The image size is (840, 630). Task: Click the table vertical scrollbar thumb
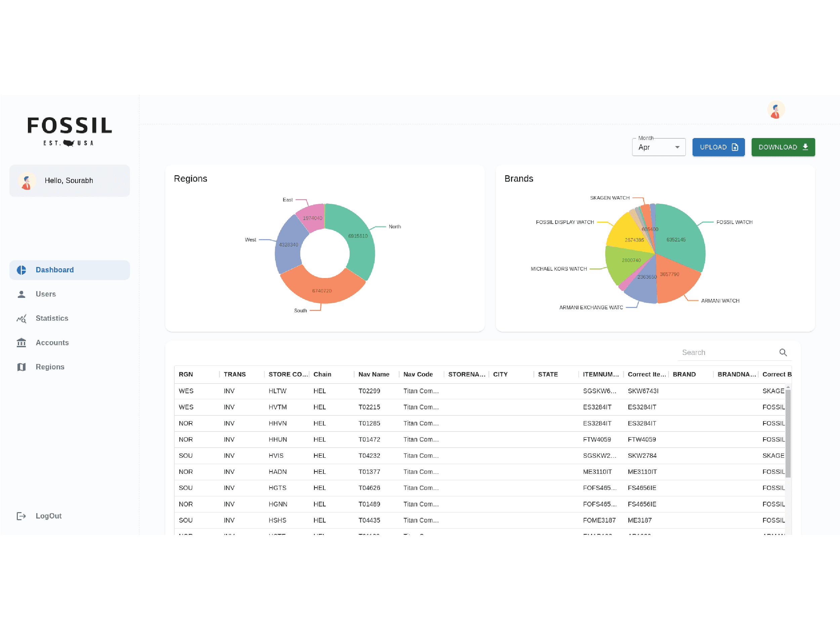pos(788,433)
